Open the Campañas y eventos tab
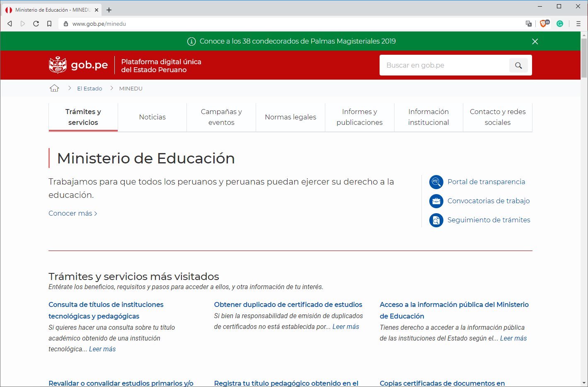This screenshot has height=387, width=588. tap(221, 117)
